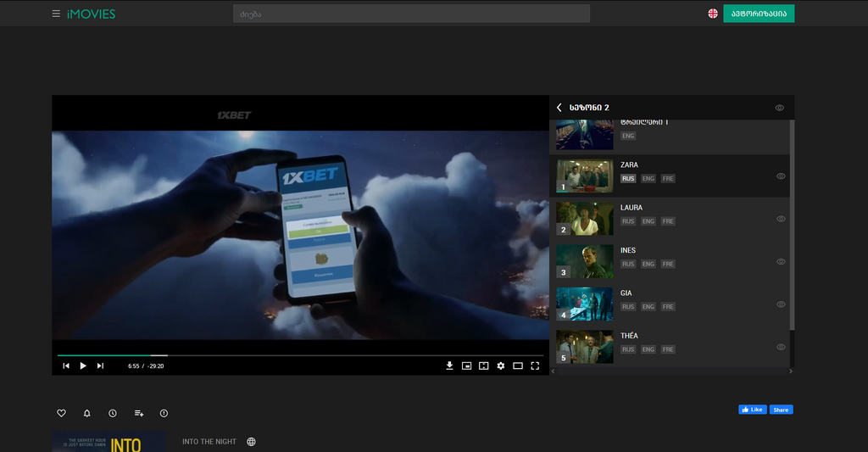Select RUS audio for GIA
This screenshot has width=868, height=452.
pos(628,306)
